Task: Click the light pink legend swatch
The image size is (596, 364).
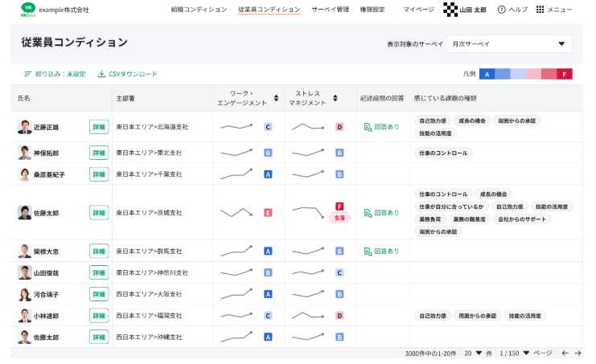Action: click(533, 74)
